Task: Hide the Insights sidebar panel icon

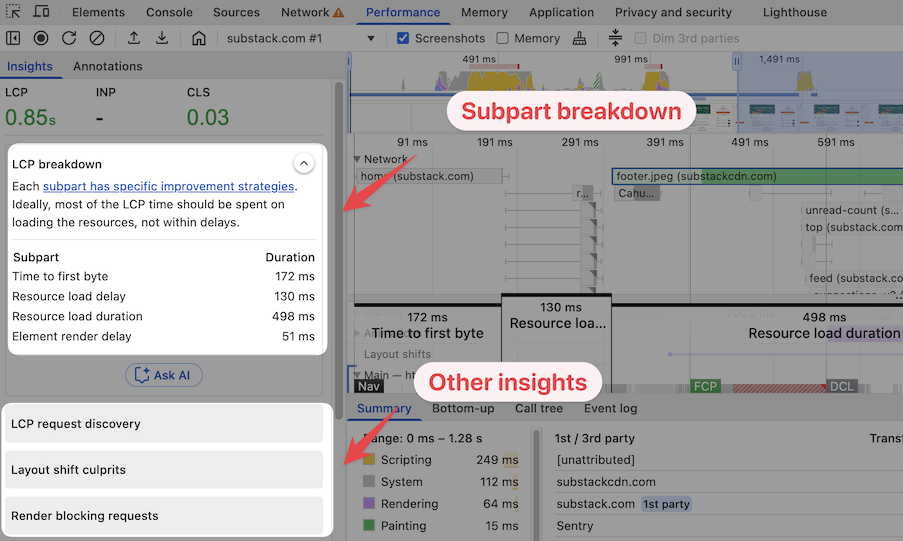Action: pos(13,38)
